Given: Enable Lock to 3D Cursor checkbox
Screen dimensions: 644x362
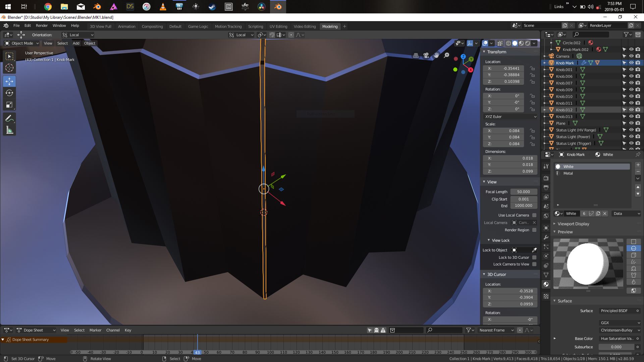Looking at the screenshot, I should pyautogui.click(x=534, y=257).
